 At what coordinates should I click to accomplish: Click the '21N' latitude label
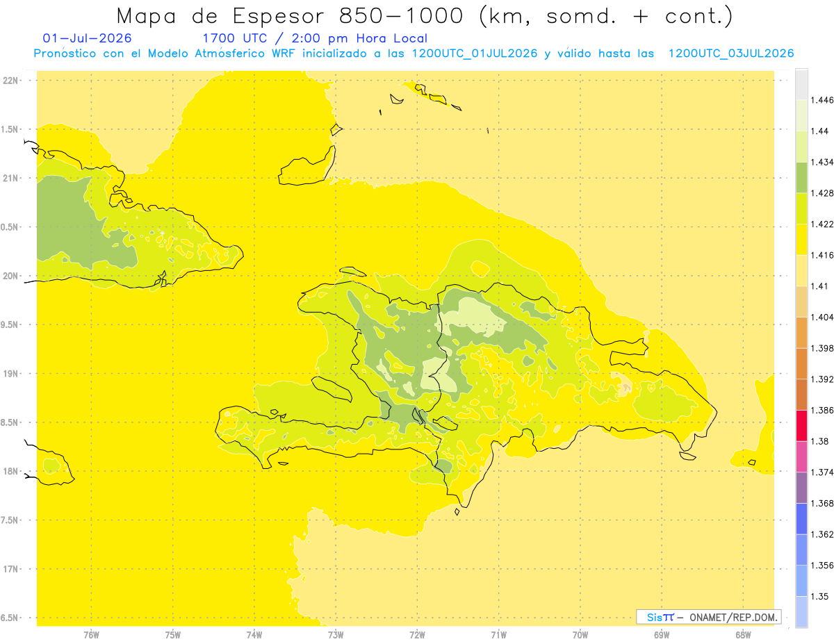[10, 178]
